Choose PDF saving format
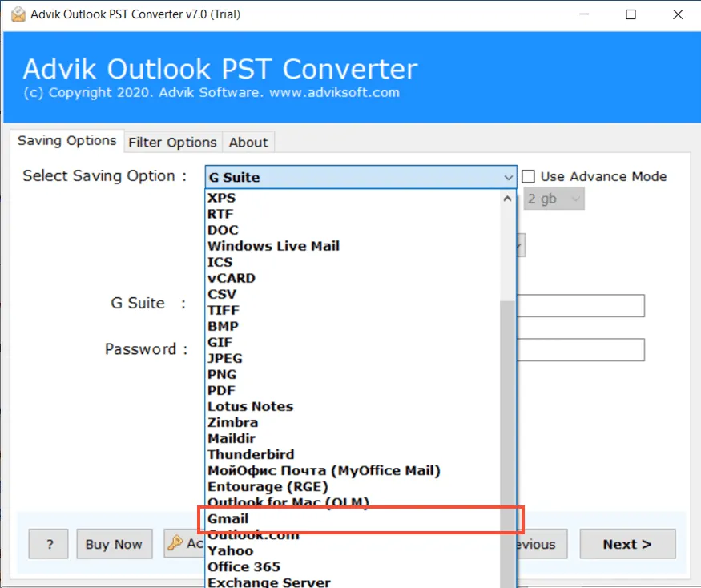 (353, 390)
